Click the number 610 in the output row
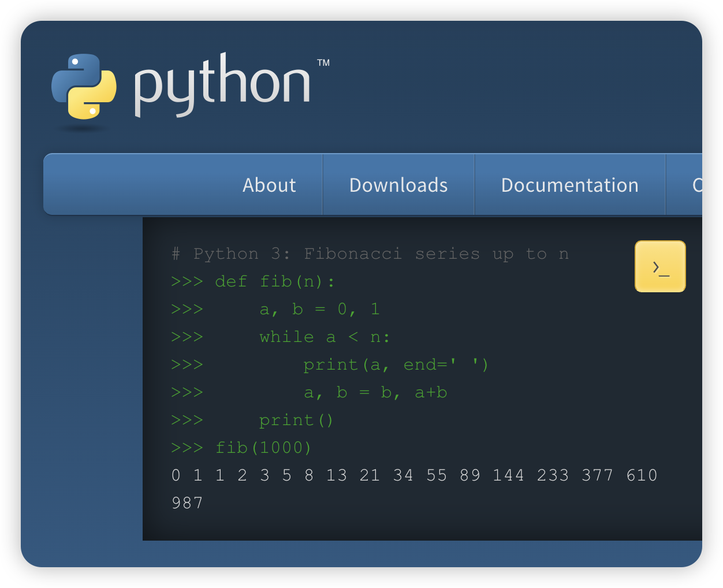Image resolution: width=723 pixels, height=588 pixels. coord(642,475)
